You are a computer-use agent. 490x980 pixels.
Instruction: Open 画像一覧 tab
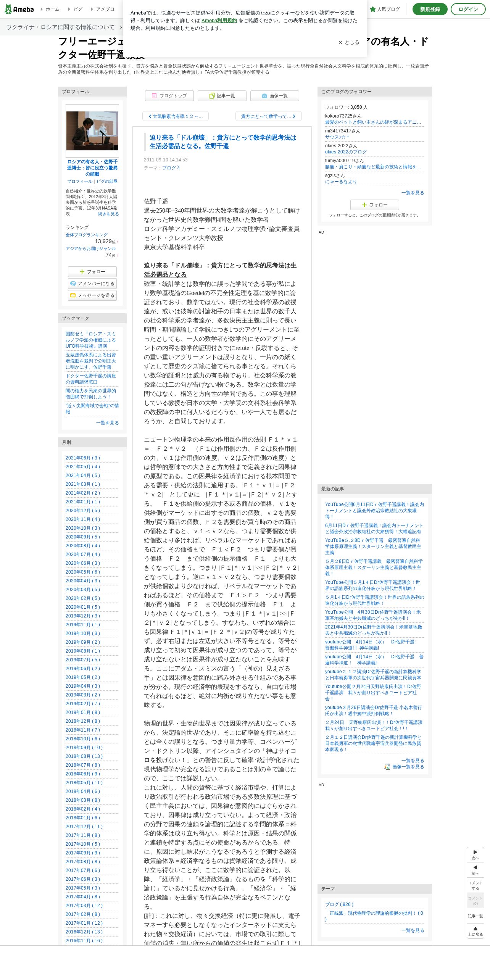275,96
